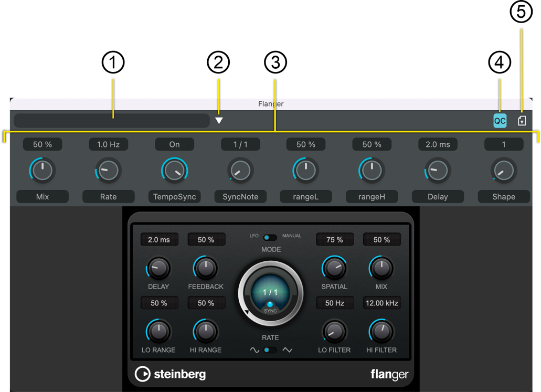541x392 pixels.
Task: Click the preset load/save icon at top right
Action: 522,121
